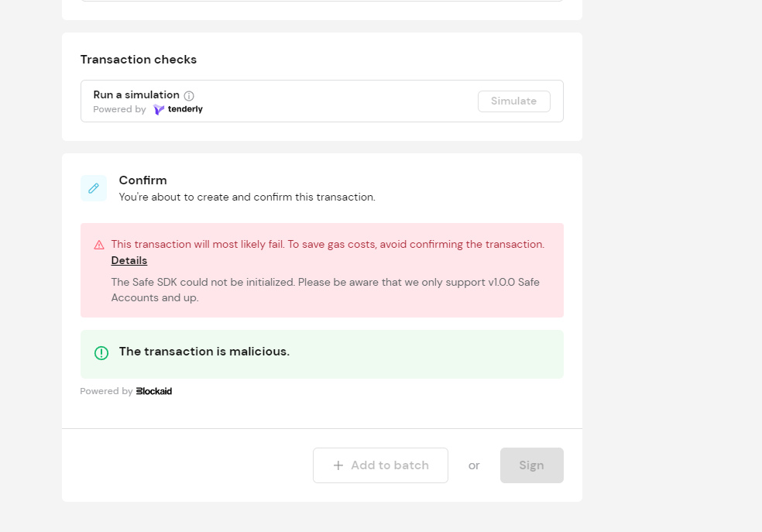This screenshot has width=762, height=532.
Task: Click the Confirm section title
Action: coord(142,180)
